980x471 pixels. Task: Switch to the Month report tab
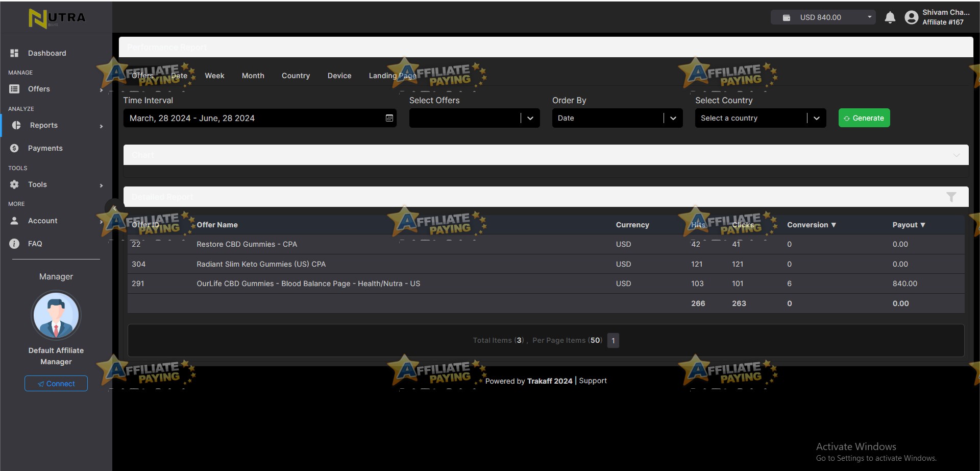click(x=253, y=76)
